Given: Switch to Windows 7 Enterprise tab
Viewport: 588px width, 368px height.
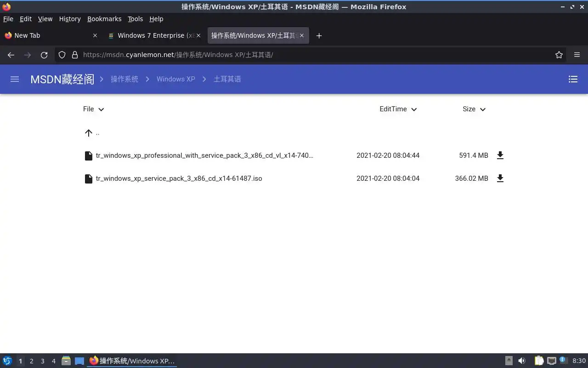Looking at the screenshot, I should coord(154,35).
